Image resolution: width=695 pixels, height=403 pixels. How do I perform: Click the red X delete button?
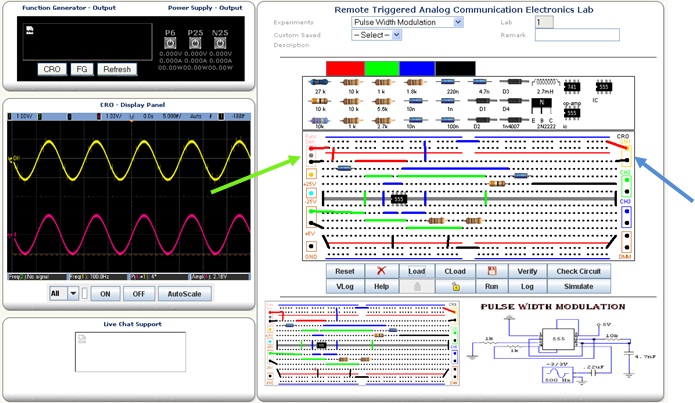click(381, 271)
